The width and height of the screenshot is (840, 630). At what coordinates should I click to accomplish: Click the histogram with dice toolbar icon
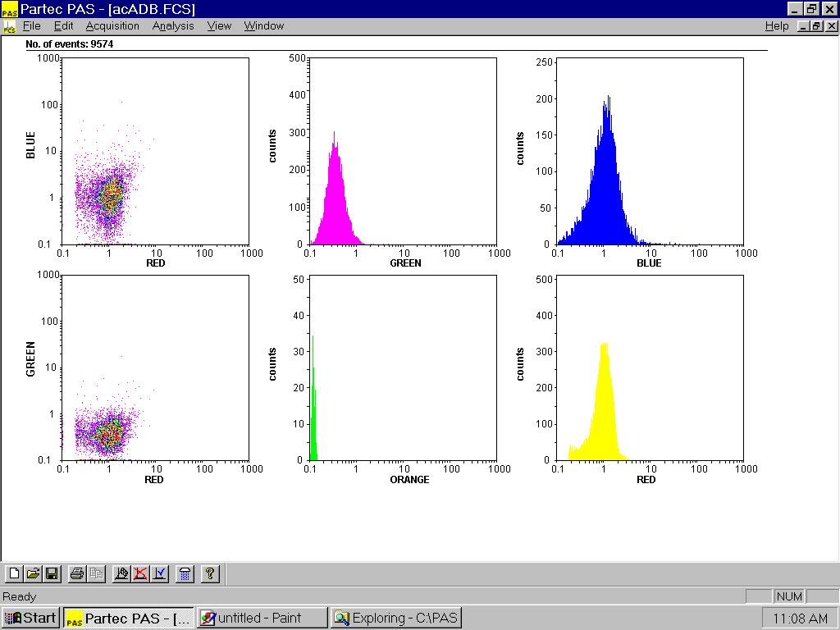pyautogui.click(x=121, y=574)
